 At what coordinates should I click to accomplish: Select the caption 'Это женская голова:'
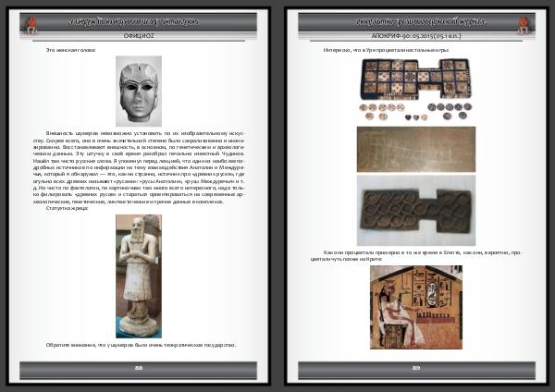click(71, 50)
